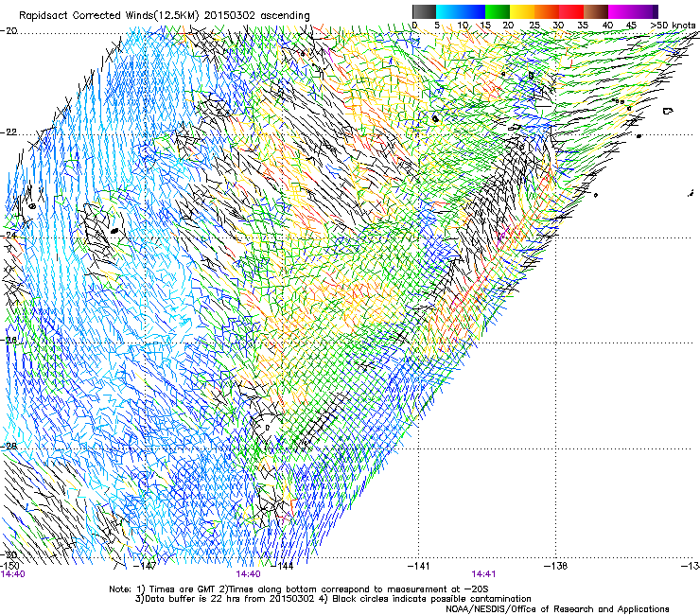Image resolution: width=700 pixels, height=615 pixels.
Task: Click the 'Times are GMT' note line
Action: tap(299, 589)
